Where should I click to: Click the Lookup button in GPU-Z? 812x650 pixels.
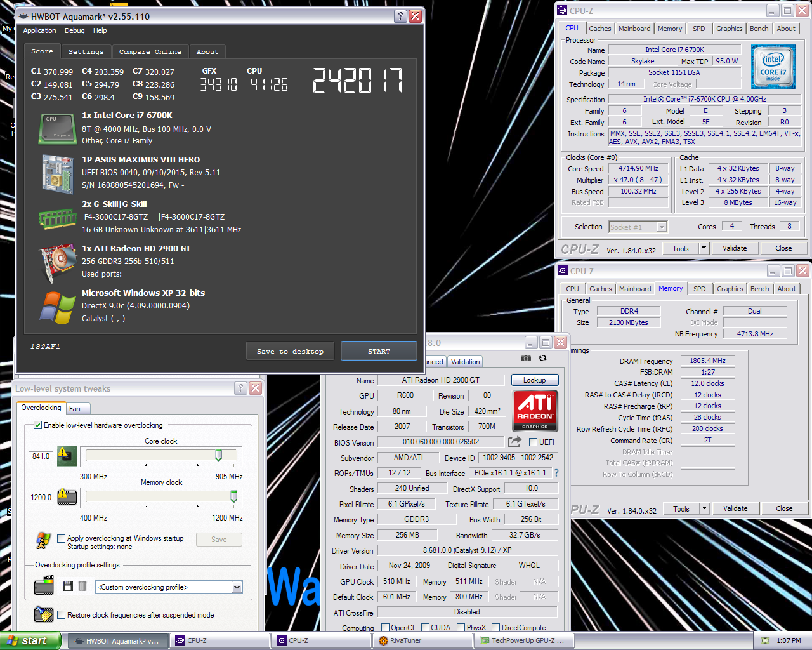(x=535, y=380)
